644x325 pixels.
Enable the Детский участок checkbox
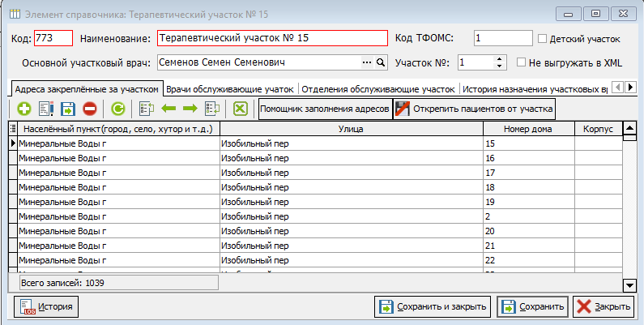coord(542,39)
